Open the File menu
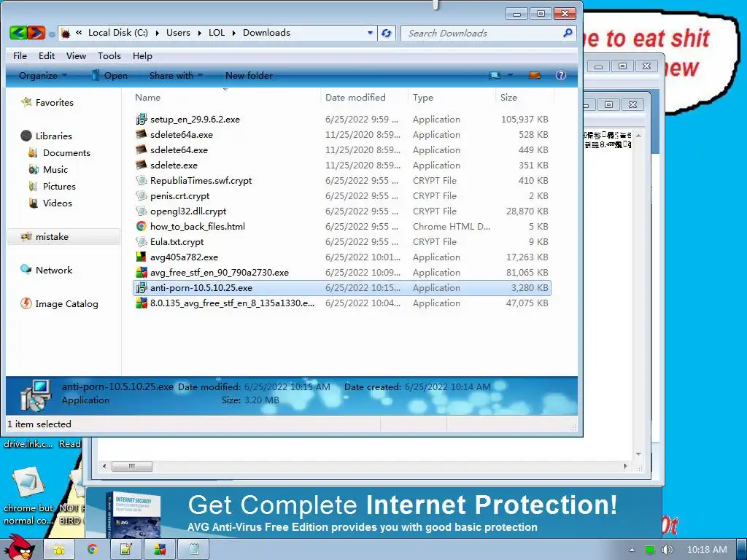 click(20, 55)
